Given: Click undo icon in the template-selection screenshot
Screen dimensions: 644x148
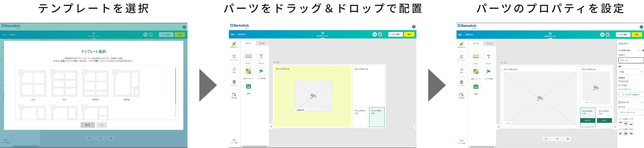Looking at the screenshot, I should pos(145,34).
